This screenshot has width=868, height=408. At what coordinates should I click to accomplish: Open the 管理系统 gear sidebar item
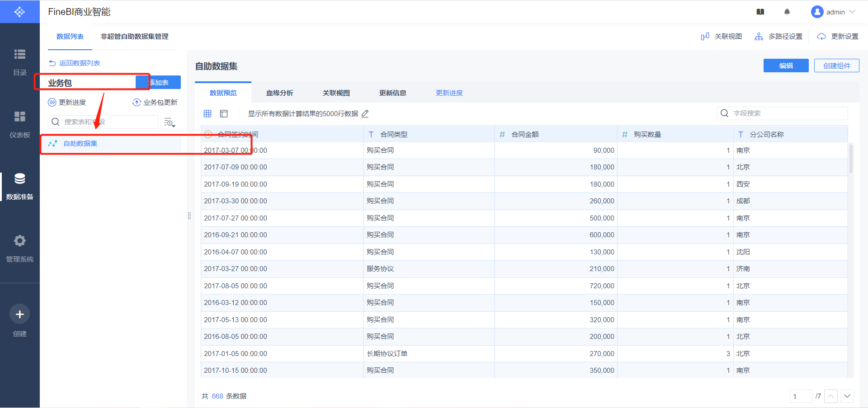pos(19,249)
